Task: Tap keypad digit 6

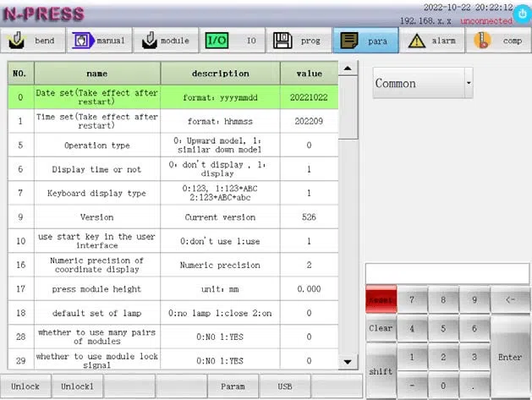Action: click(x=474, y=328)
